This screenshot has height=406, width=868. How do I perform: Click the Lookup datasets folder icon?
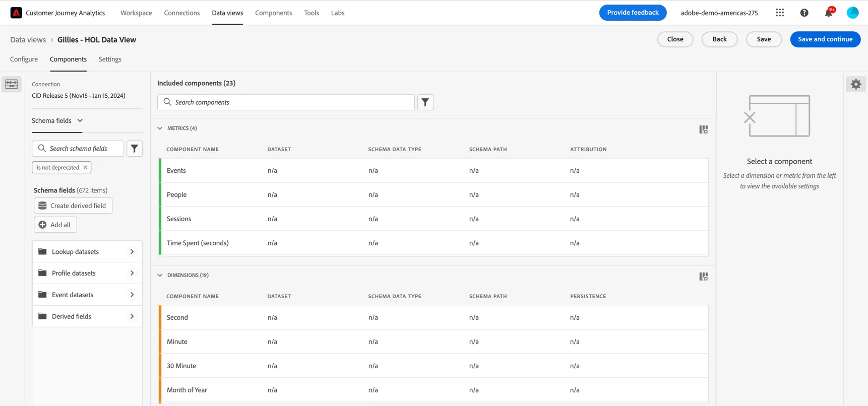[42, 251]
